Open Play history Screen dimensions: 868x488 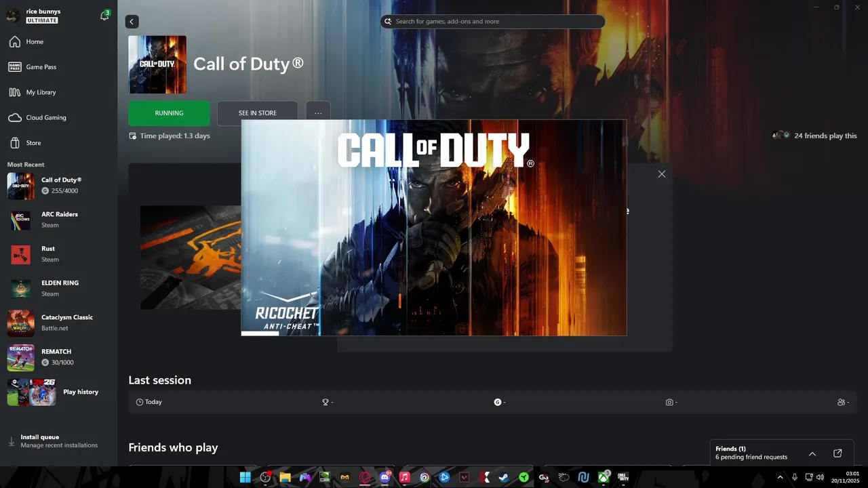[59, 392]
